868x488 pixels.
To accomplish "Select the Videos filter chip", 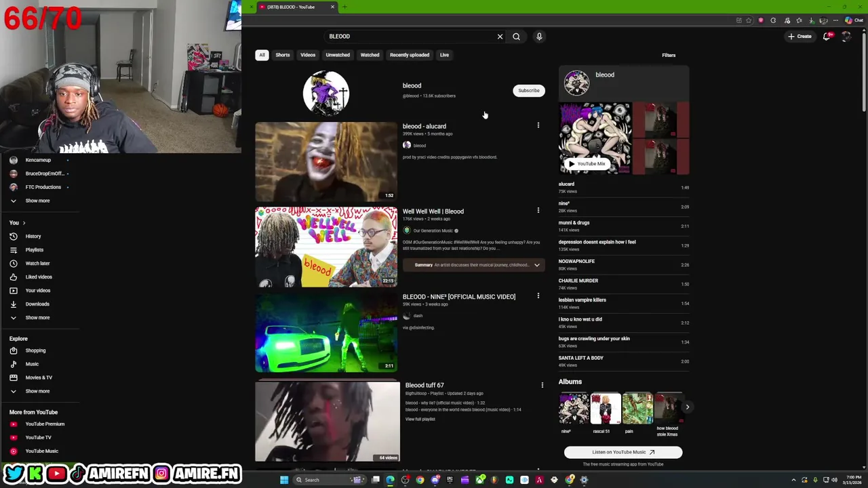I will [x=308, y=55].
